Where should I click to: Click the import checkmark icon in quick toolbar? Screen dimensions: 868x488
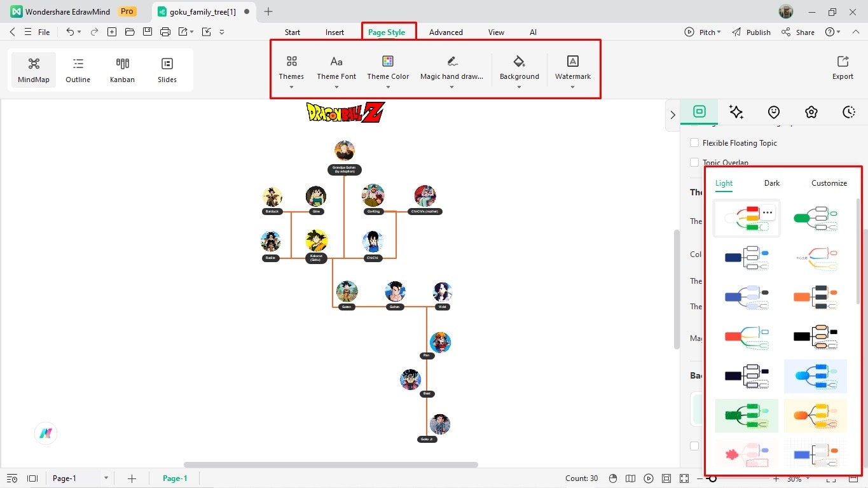206,32
